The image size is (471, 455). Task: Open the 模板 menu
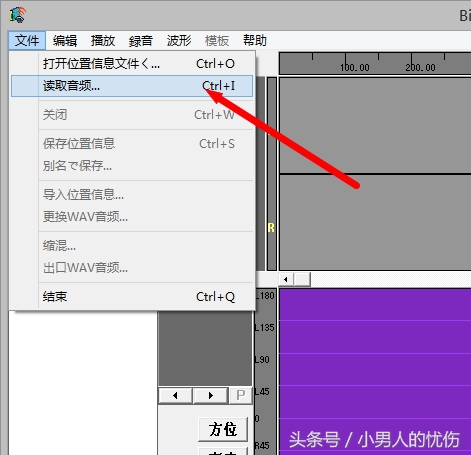(x=217, y=41)
